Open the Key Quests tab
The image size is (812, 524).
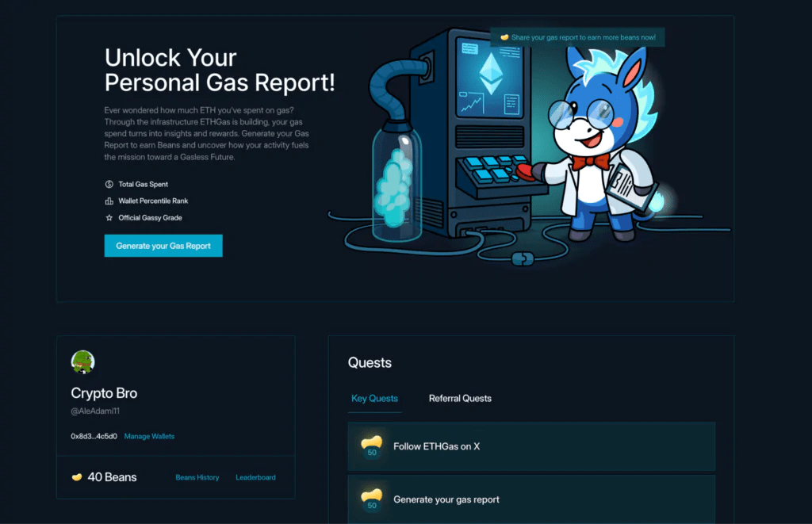coord(374,398)
